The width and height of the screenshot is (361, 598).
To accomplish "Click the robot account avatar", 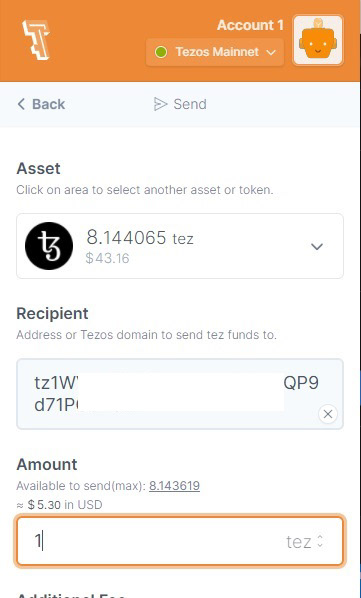I will tap(318, 40).
